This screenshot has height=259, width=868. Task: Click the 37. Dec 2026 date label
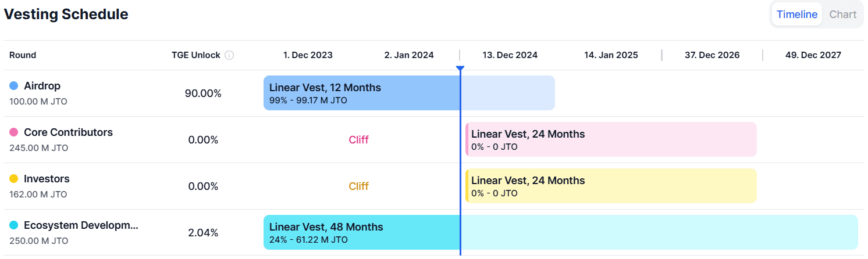(712, 55)
